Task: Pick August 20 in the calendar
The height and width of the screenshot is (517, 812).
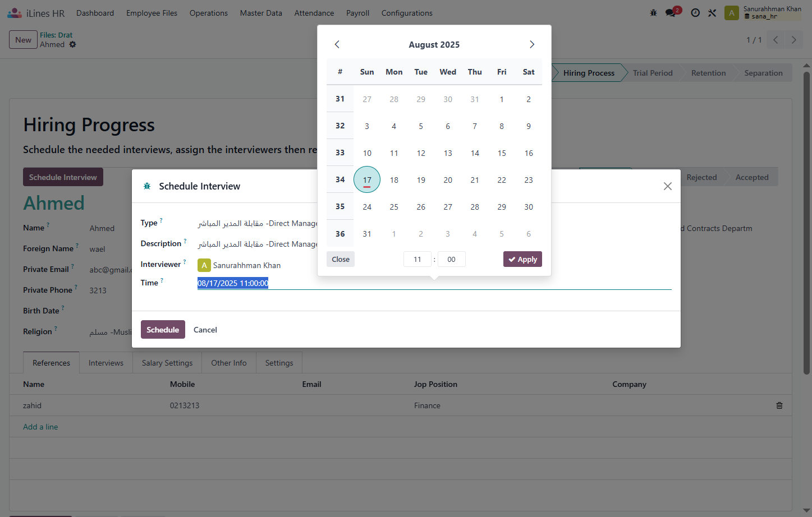Action: pos(448,180)
